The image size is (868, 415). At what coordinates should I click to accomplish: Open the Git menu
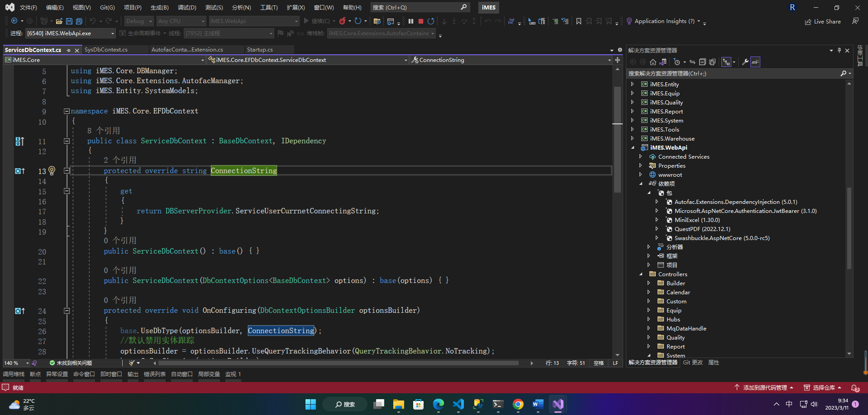coord(107,8)
